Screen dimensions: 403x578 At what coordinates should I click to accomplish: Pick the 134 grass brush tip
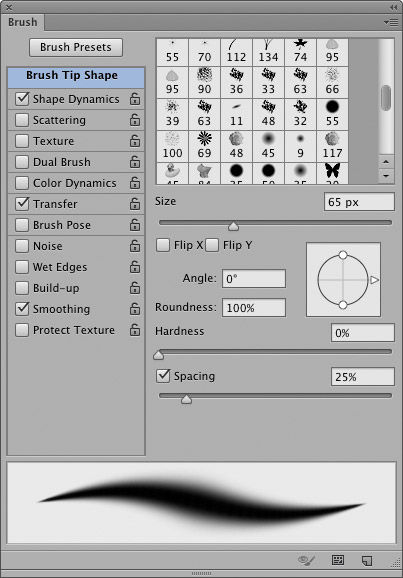pos(268,51)
